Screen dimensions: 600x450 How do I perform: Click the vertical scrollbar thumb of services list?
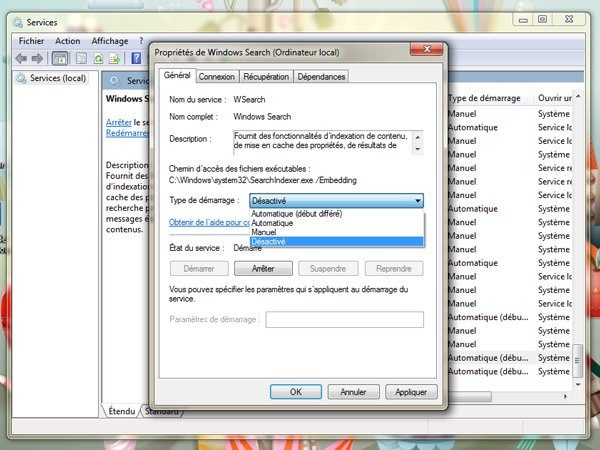point(578,360)
